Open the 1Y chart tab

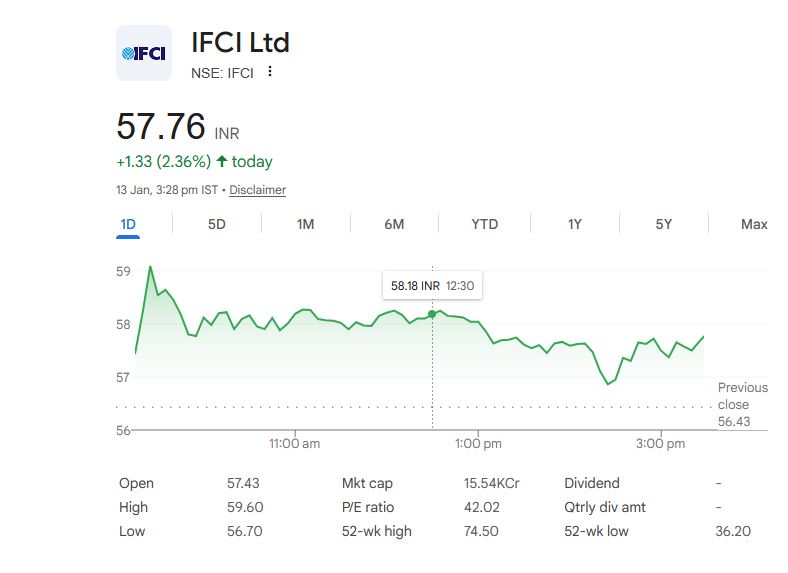(574, 224)
